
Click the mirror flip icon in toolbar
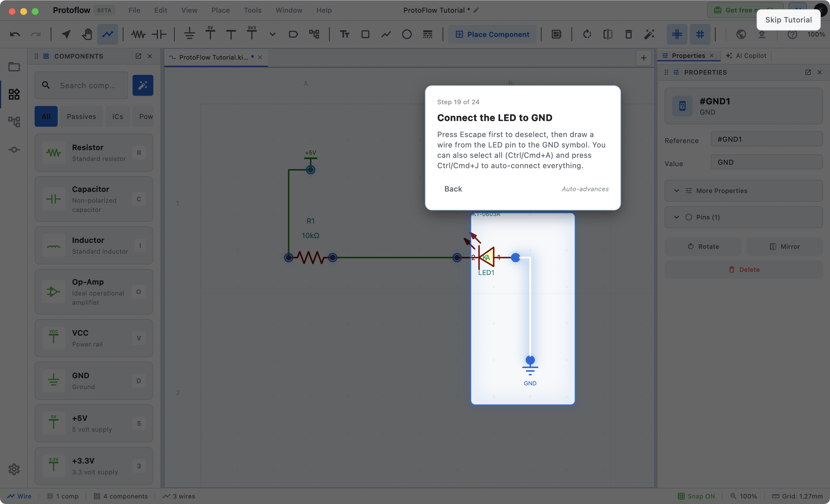pyautogui.click(x=608, y=34)
